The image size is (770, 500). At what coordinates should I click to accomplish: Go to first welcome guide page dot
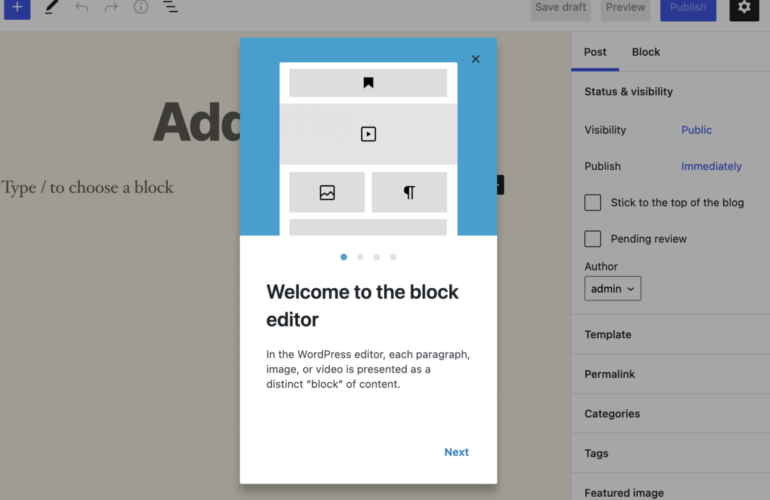coord(344,257)
